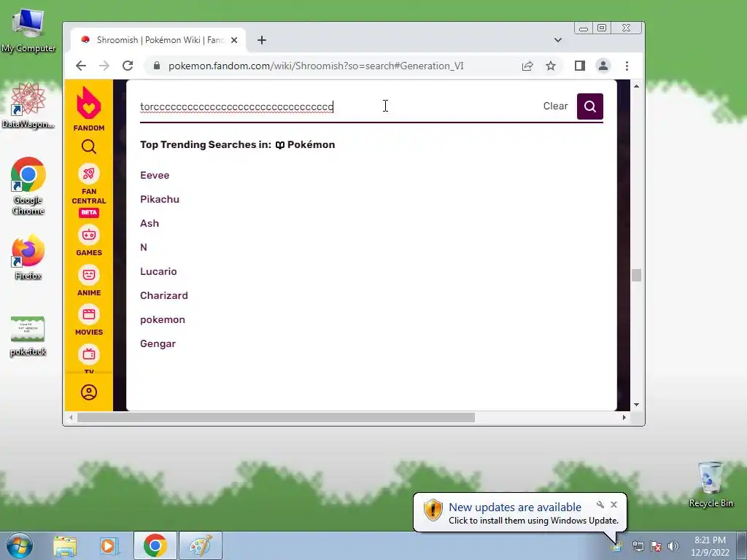
Task: Click the horizontal scrollbar thumb
Action: tap(276, 418)
